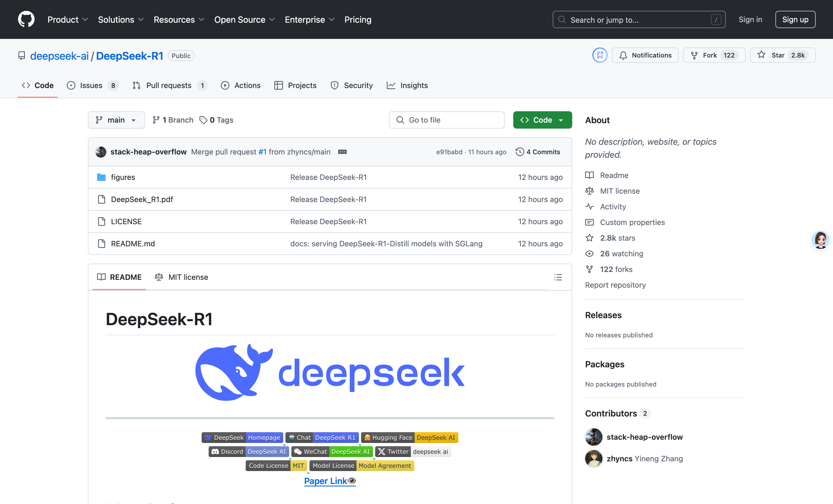Switch to the Code tab
This screenshot has width=833, height=504.
point(38,85)
